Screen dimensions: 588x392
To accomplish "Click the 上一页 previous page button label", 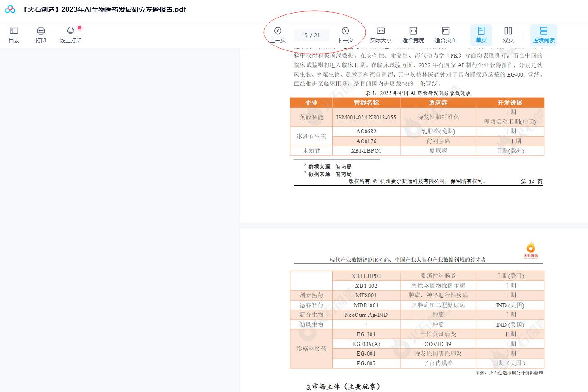I will 277,40.
